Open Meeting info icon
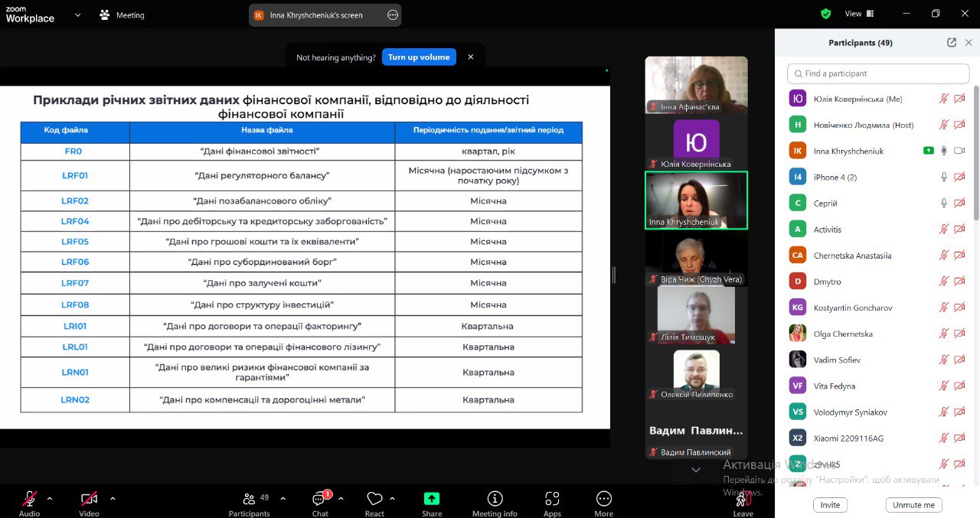This screenshot has height=518, width=980. [x=495, y=499]
